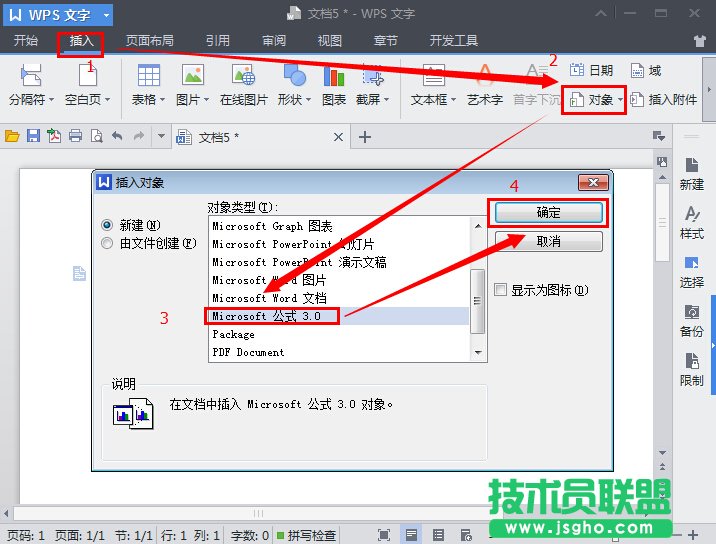
Task: Open 新建 in the right sidebar
Action: point(691,174)
